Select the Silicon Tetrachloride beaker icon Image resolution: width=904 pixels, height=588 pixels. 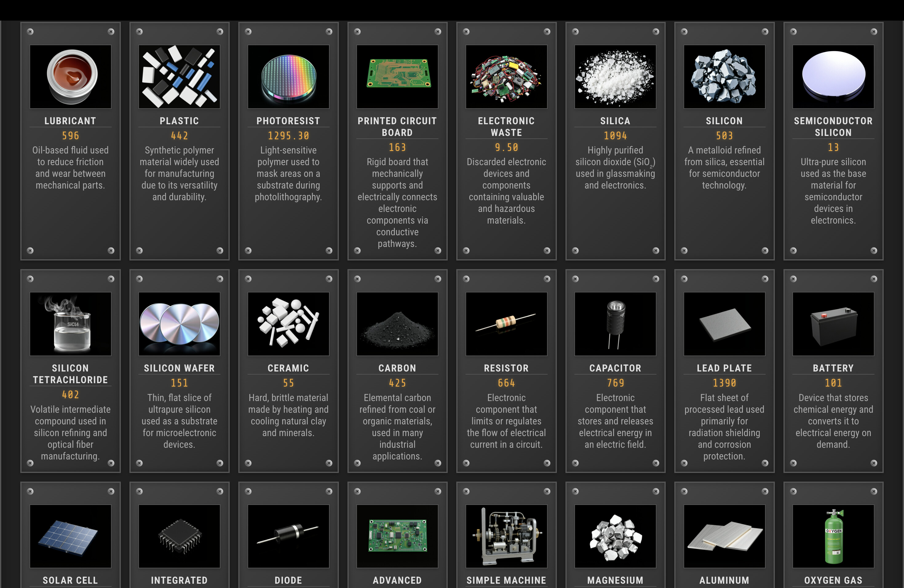[70, 324]
